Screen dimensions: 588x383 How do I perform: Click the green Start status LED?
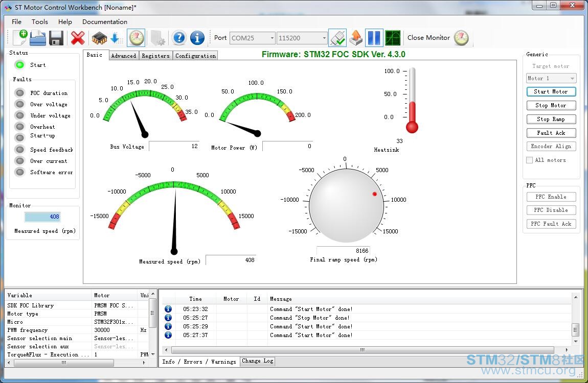coord(19,65)
